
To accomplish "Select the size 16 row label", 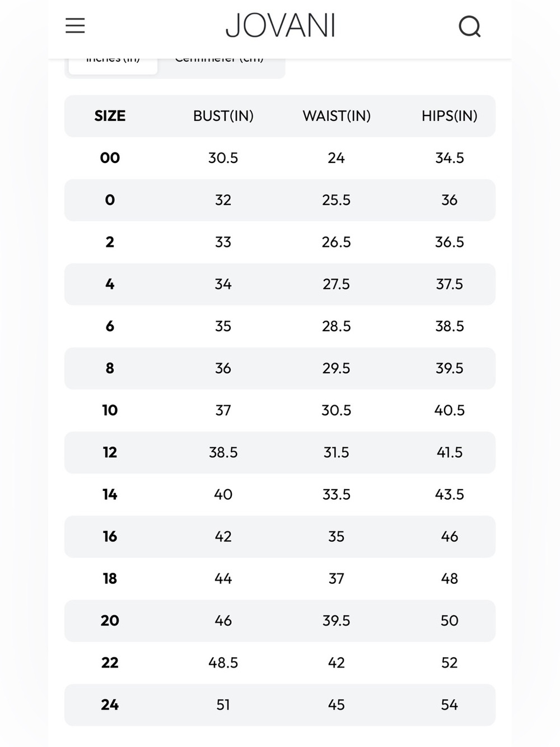I will 110,536.
